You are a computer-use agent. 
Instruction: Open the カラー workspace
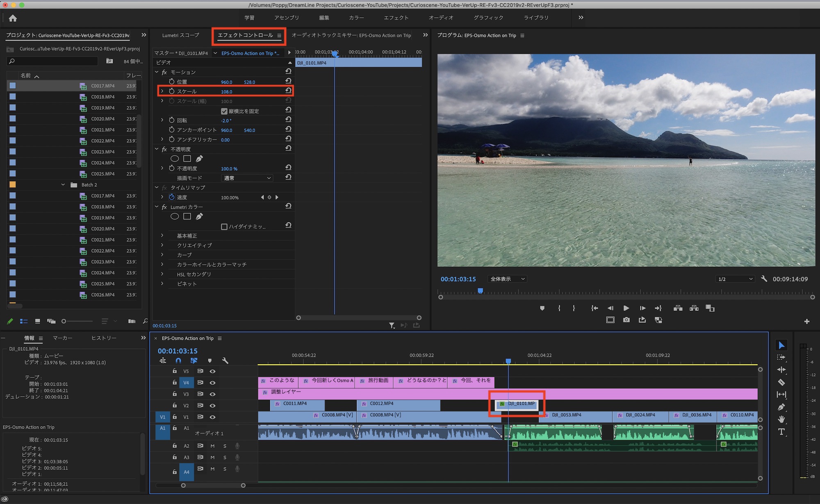click(356, 18)
